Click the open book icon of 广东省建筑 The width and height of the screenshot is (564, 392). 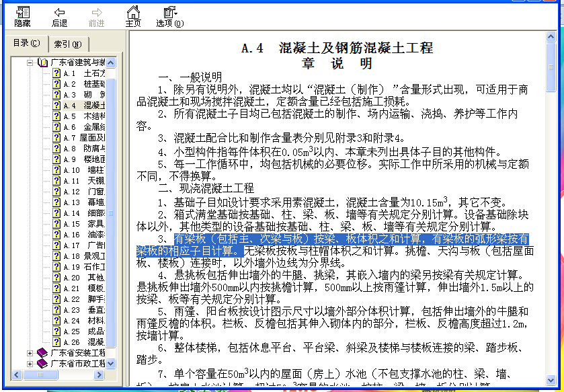tap(42, 63)
